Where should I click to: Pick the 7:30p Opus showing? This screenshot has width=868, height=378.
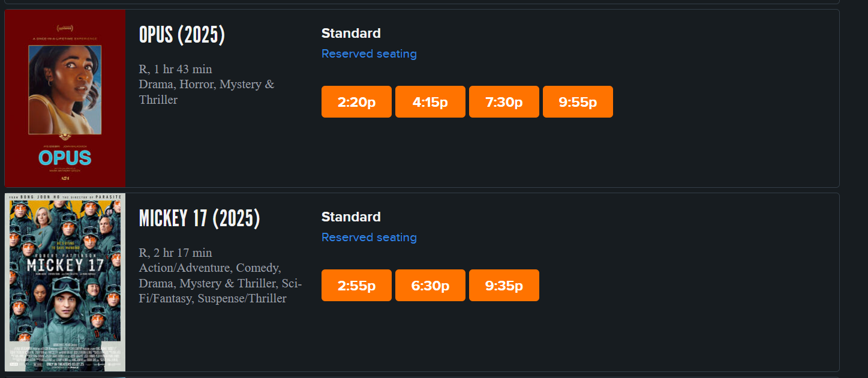pyautogui.click(x=504, y=102)
